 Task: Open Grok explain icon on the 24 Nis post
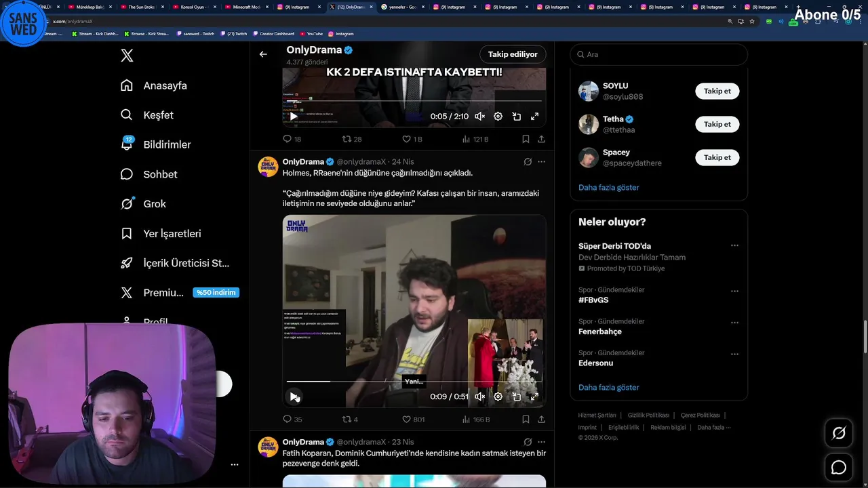(x=528, y=162)
